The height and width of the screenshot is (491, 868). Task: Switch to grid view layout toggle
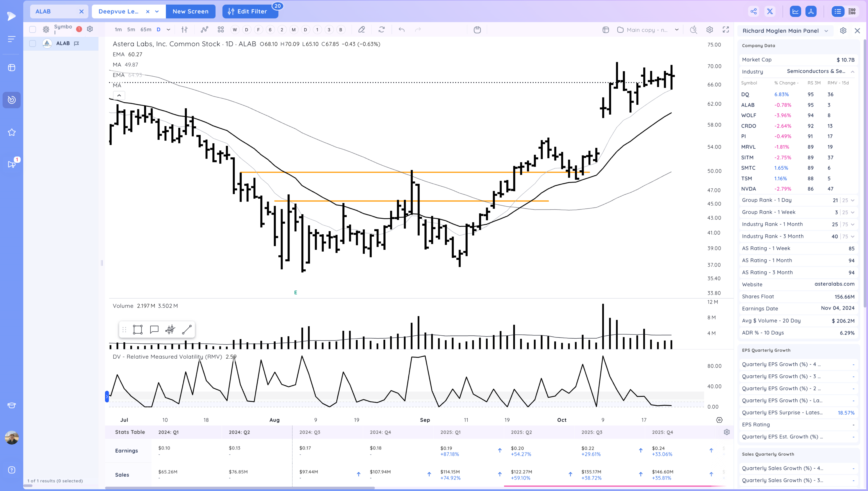pos(852,11)
